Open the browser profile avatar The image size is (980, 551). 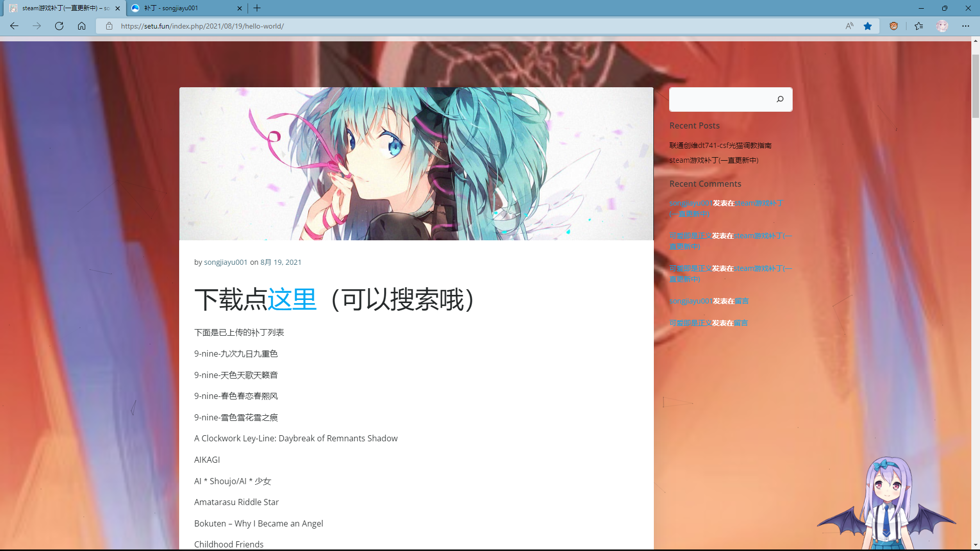pyautogui.click(x=942, y=26)
